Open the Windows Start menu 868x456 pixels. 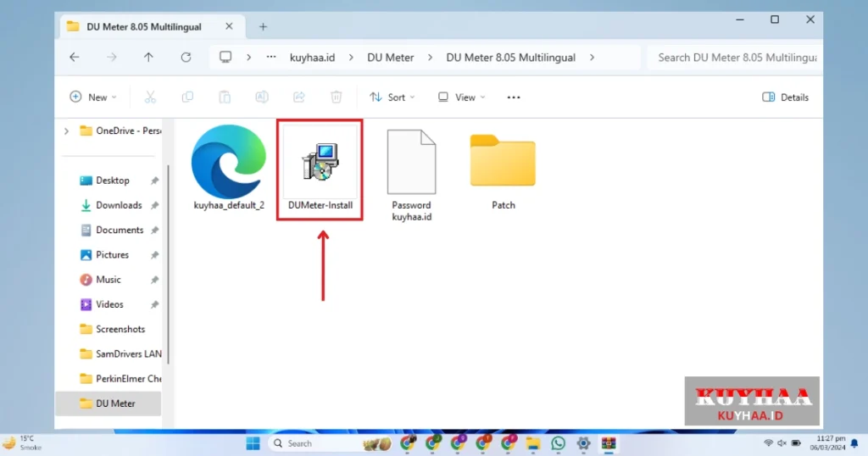[x=253, y=443]
